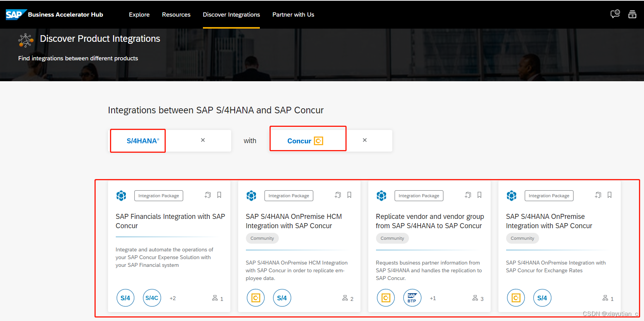
Task: Open the Explore menu
Action: [139, 15]
